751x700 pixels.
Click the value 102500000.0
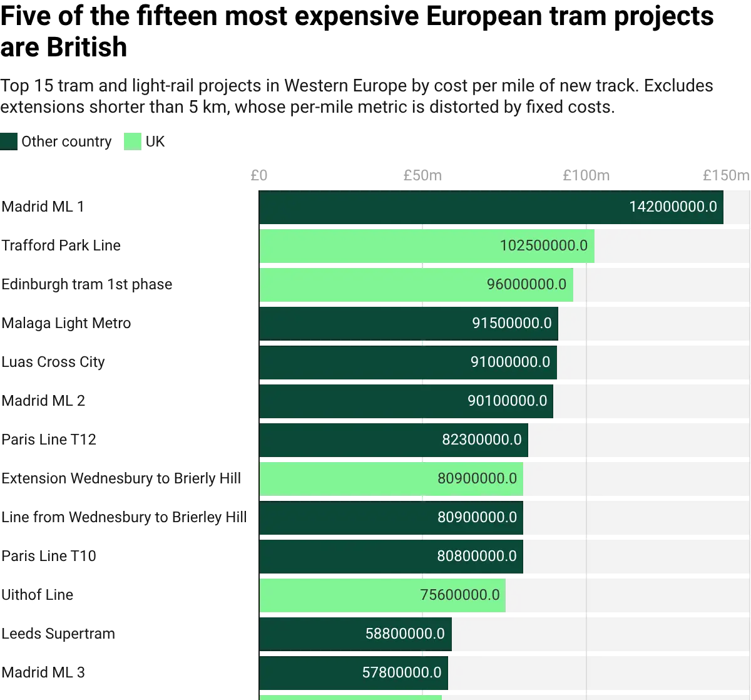tap(544, 245)
